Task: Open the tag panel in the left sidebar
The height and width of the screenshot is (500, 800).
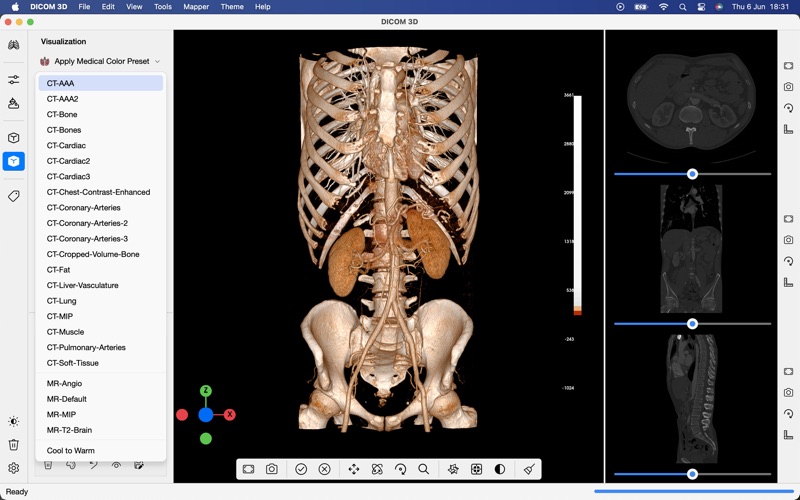Action: (14, 196)
